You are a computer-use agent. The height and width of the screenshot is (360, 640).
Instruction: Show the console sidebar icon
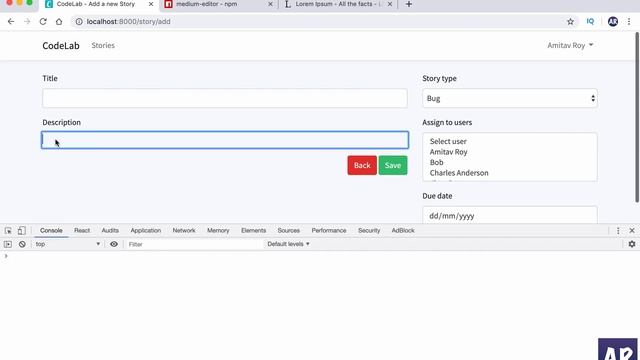point(8,244)
